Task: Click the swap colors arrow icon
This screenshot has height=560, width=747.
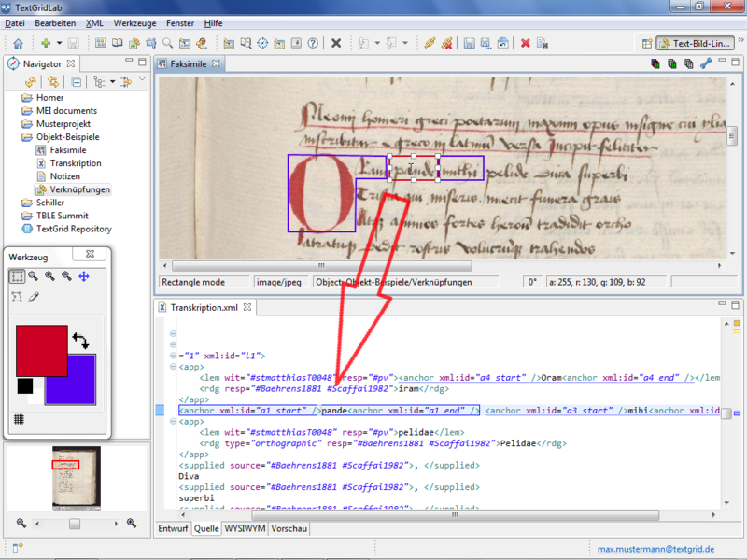Action: pyautogui.click(x=80, y=341)
